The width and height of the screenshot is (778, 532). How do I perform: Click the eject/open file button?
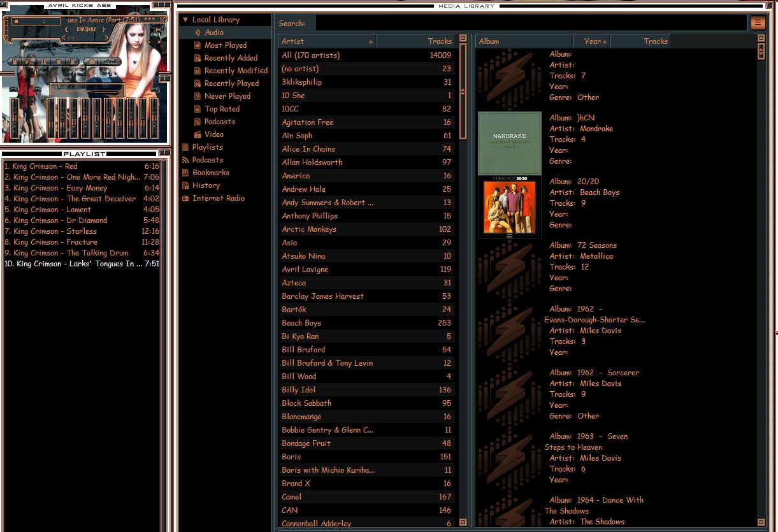point(92,61)
